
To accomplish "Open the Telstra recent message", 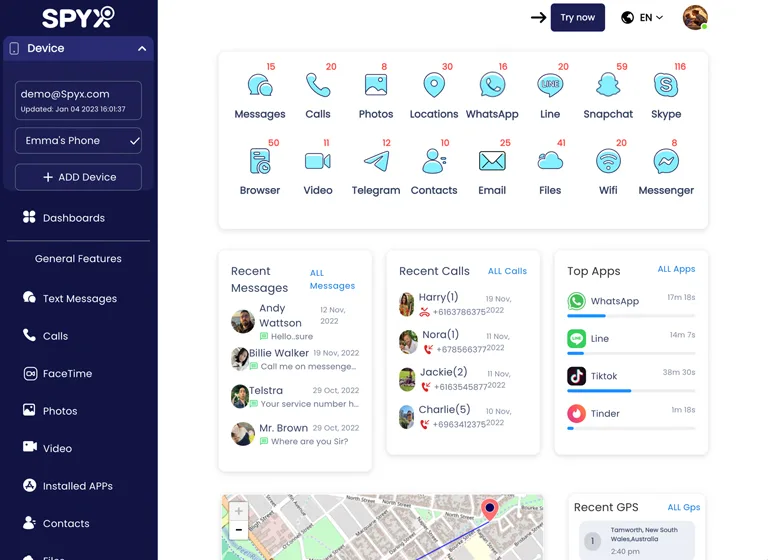I will (295, 396).
